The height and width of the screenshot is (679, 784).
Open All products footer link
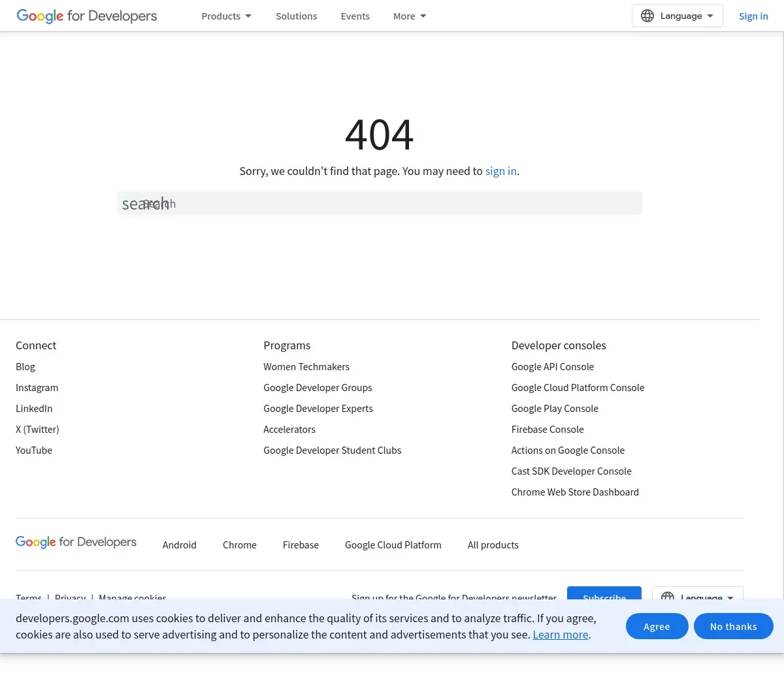[x=493, y=545]
